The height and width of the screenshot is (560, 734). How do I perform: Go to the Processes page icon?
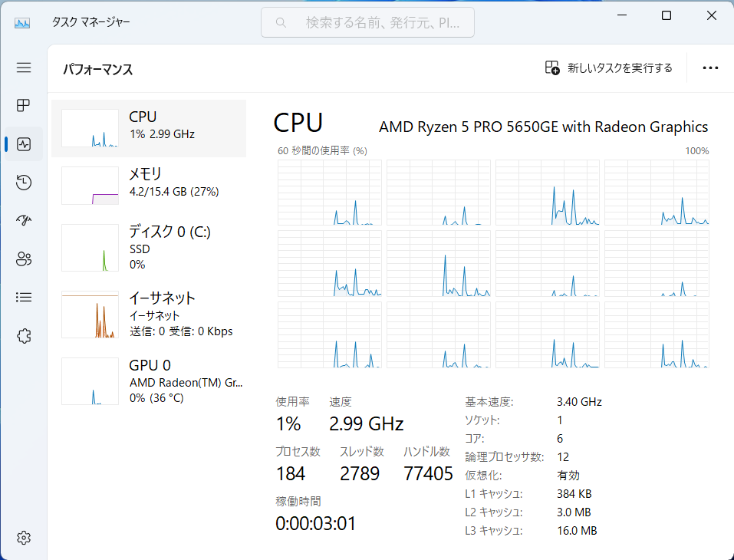coord(24,105)
